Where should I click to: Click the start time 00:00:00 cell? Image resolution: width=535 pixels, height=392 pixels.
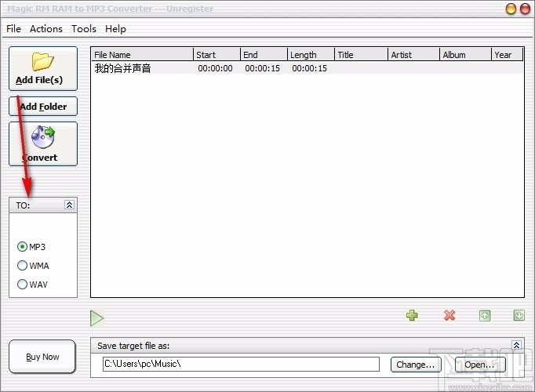click(215, 68)
